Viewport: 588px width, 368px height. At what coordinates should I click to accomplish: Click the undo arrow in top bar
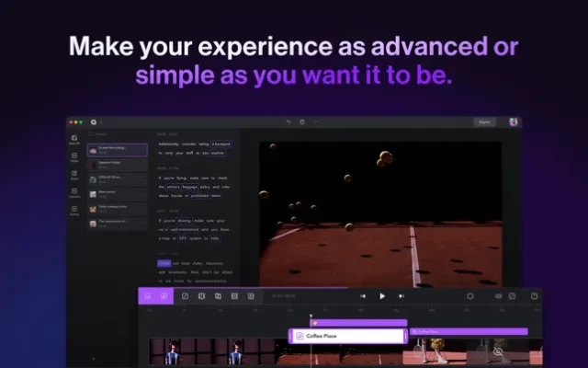pos(288,121)
